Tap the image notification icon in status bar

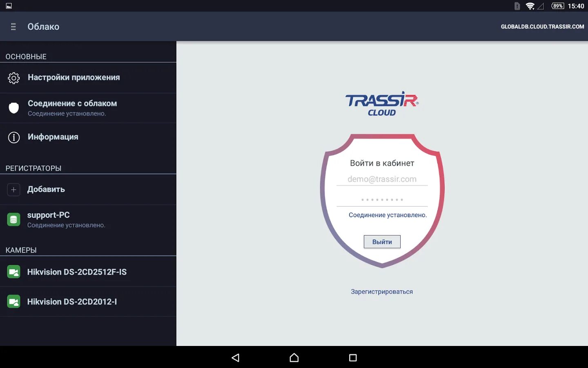pos(9,6)
